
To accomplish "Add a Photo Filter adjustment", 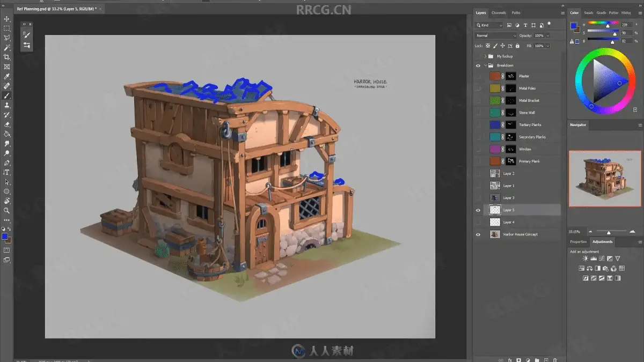I will tap(606, 268).
